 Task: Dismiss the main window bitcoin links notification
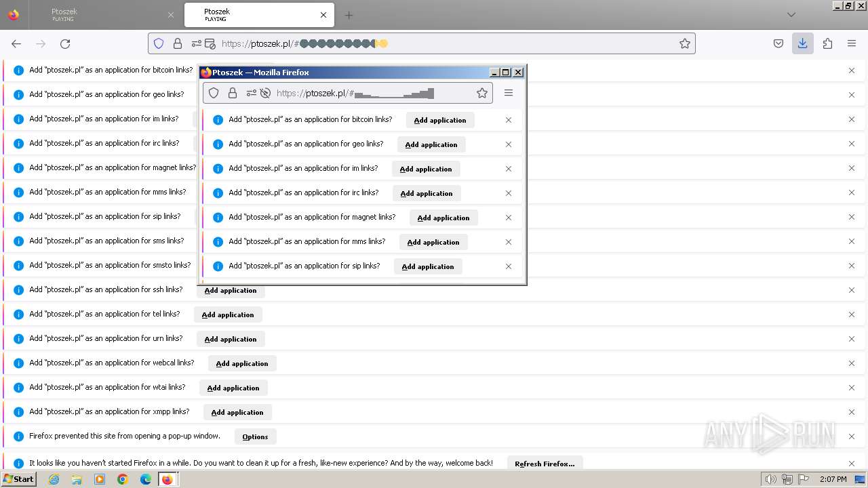pos(852,70)
